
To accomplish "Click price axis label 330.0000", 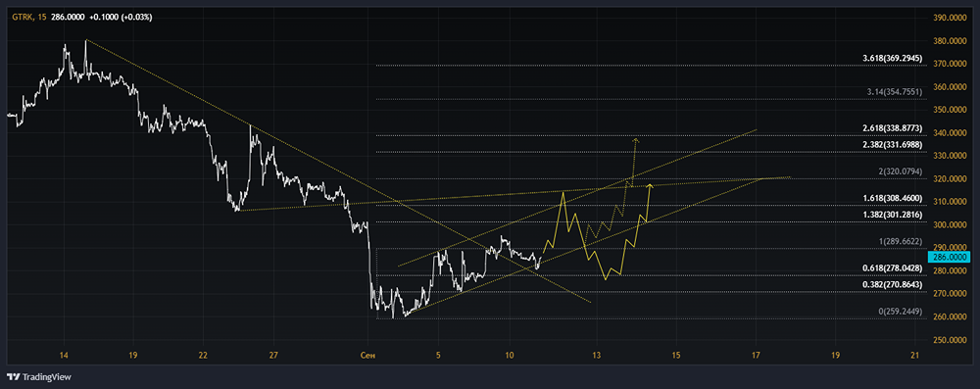I will pos(950,156).
